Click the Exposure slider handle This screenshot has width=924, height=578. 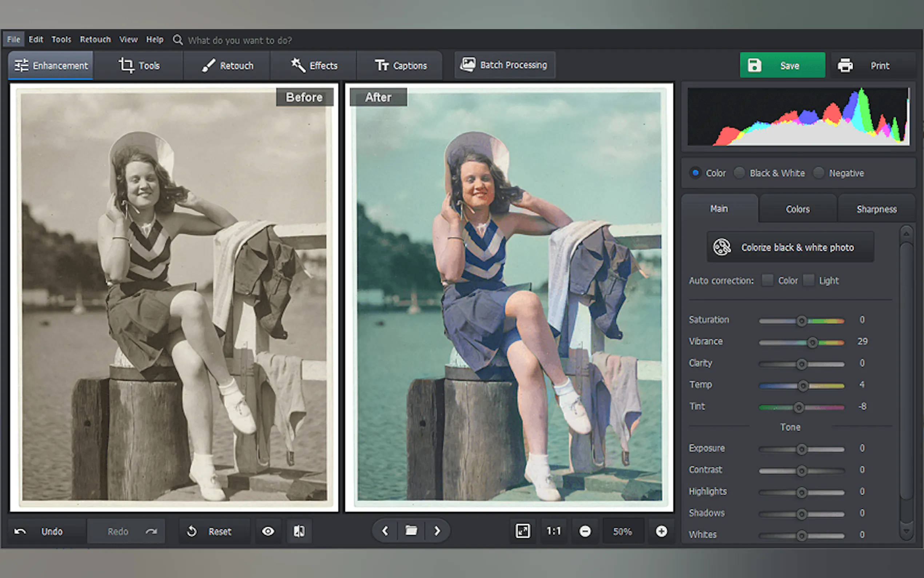pyautogui.click(x=802, y=449)
